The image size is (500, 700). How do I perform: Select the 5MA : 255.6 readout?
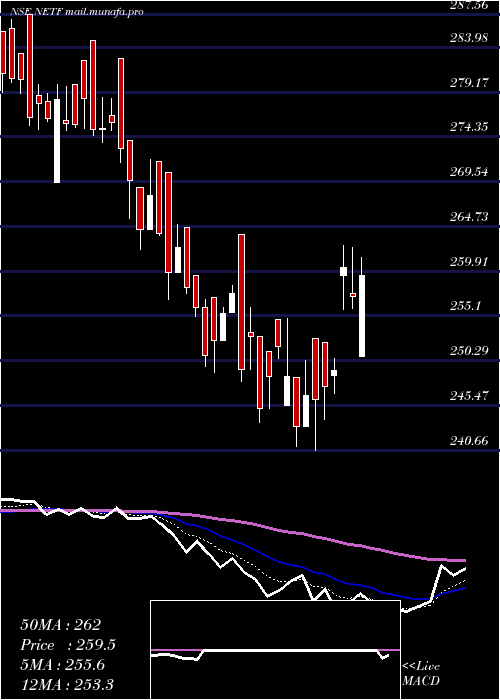[x=63, y=665]
